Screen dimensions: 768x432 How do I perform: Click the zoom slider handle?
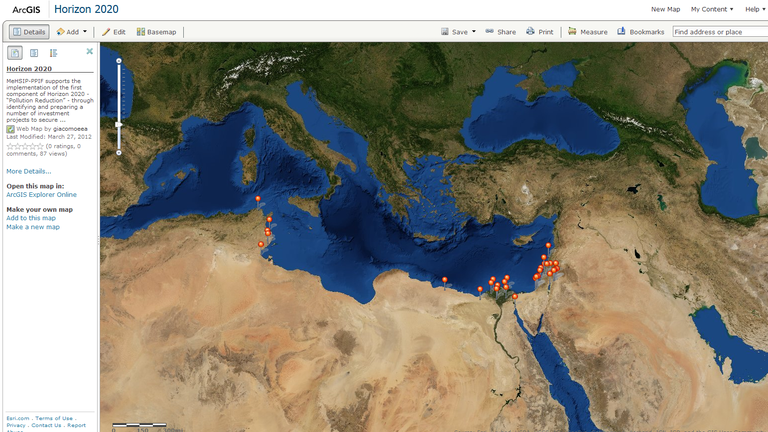[119, 124]
